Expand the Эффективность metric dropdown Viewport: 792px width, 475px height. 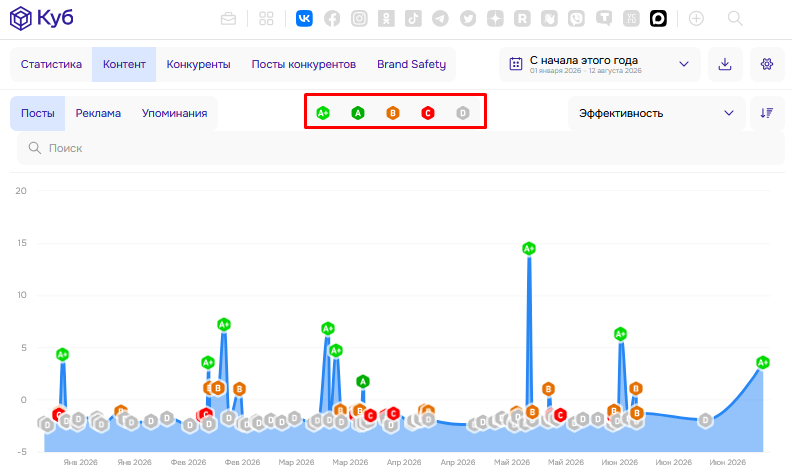[657, 113]
